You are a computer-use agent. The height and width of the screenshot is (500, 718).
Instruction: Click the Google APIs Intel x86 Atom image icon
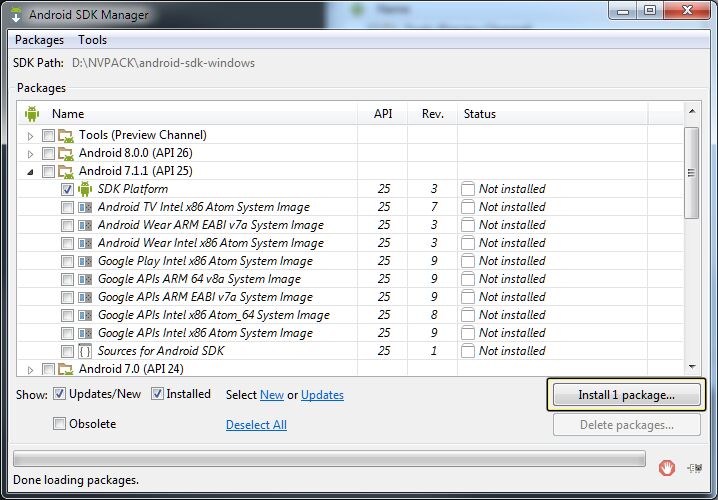(x=85, y=333)
